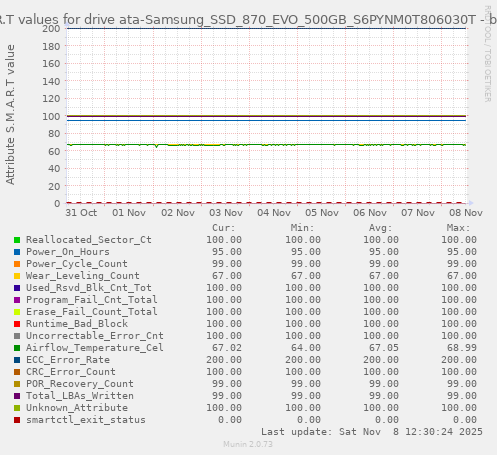Click the Uncorrectable_Error_Cnt gray swatch
This screenshot has height=455, width=497.
coord(17,336)
